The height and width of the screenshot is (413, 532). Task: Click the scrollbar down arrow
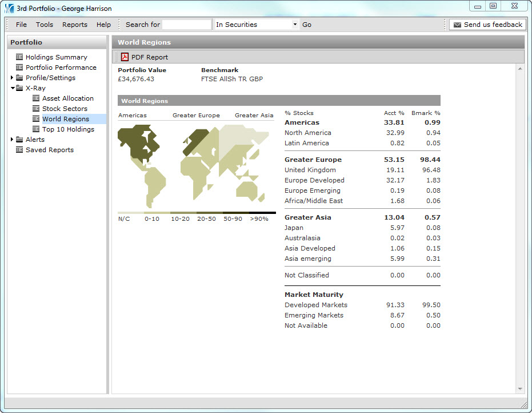click(x=520, y=389)
